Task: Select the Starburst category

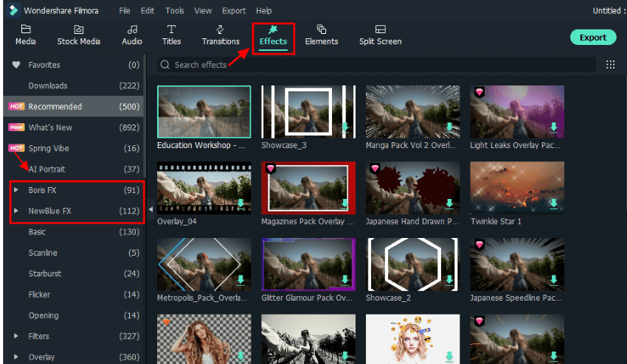Action: (74, 273)
